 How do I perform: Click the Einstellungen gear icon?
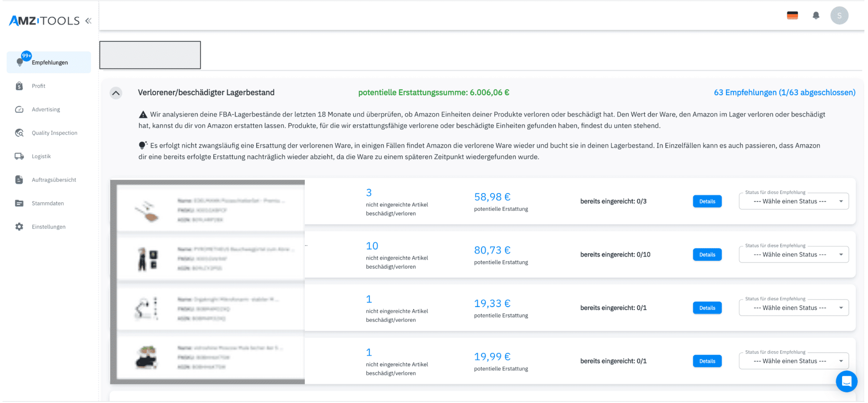pos(19,227)
